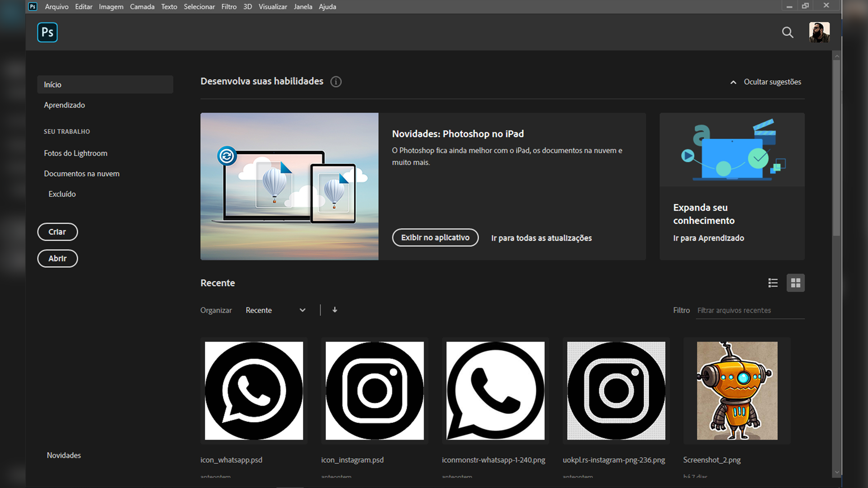868x488 pixels.
Task: Select Início in the sidebar
Action: [x=105, y=84]
